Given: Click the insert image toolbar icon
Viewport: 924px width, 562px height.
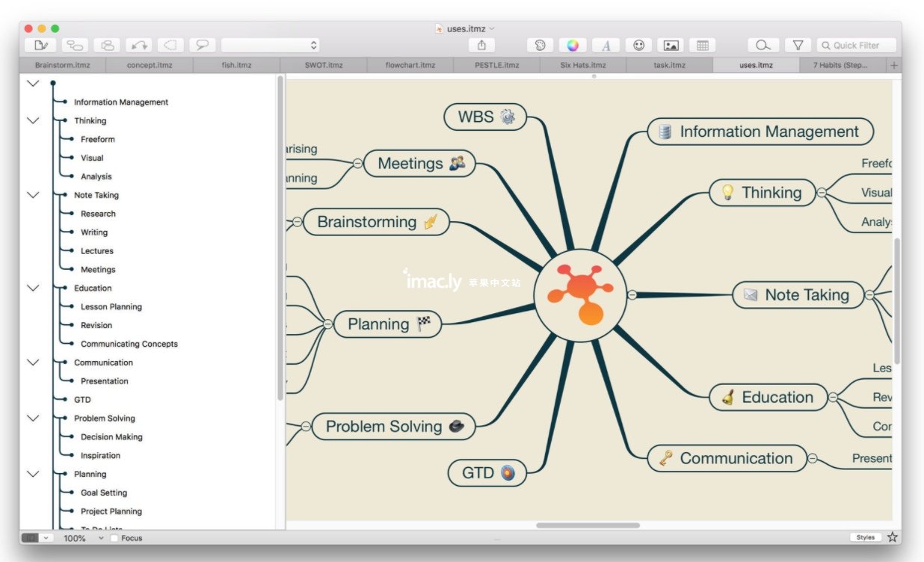Looking at the screenshot, I should (671, 46).
